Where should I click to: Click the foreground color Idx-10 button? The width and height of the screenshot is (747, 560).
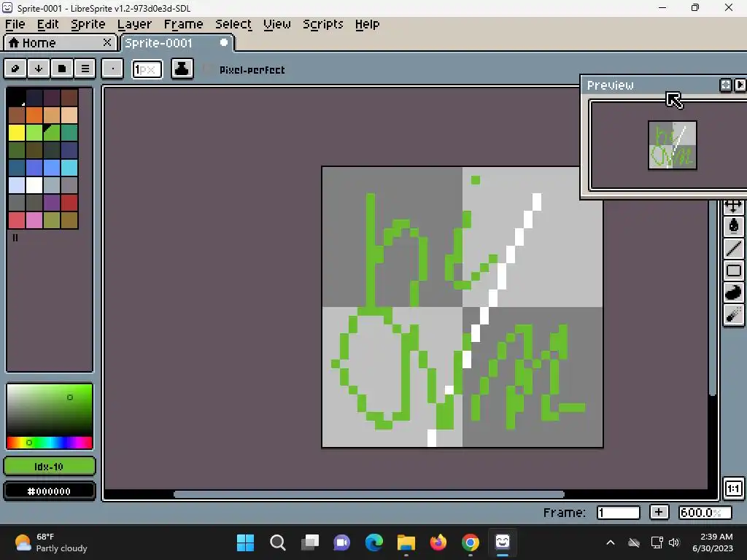click(x=50, y=466)
